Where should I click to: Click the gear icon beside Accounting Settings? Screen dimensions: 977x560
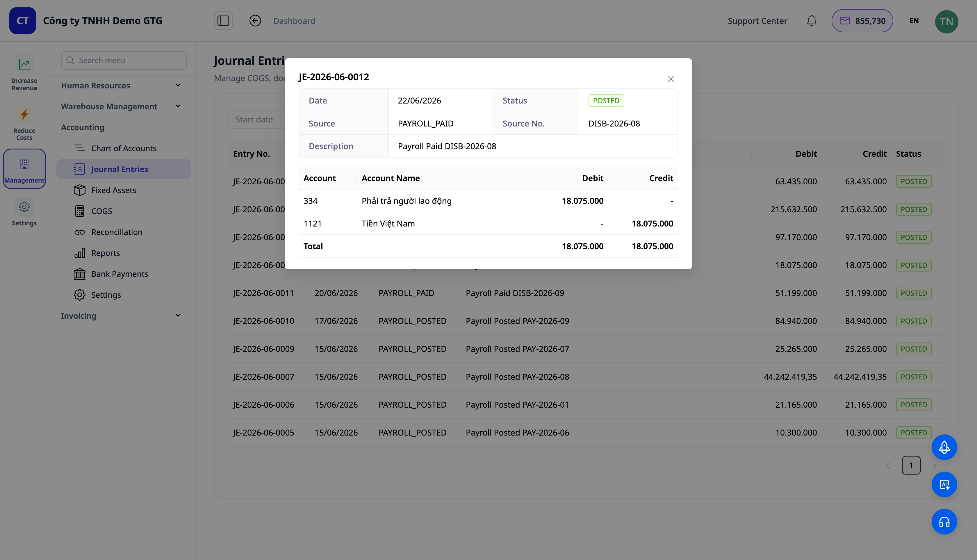(80, 295)
